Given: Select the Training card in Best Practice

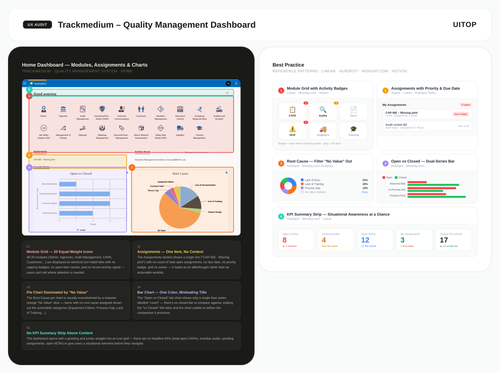Looking at the screenshot, I should tap(354, 131).
